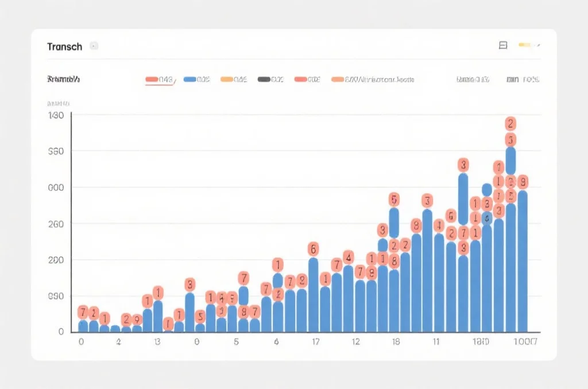The width and height of the screenshot is (588, 389).
Task: Click the tallest blue bar in the chart
Action: (510, 241)
